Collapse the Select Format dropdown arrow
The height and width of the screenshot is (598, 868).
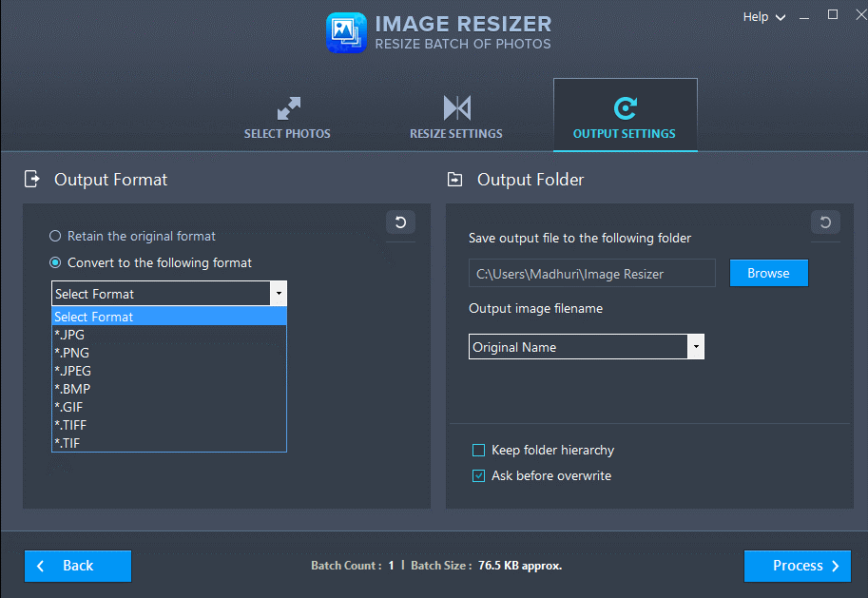click(279, 293)
